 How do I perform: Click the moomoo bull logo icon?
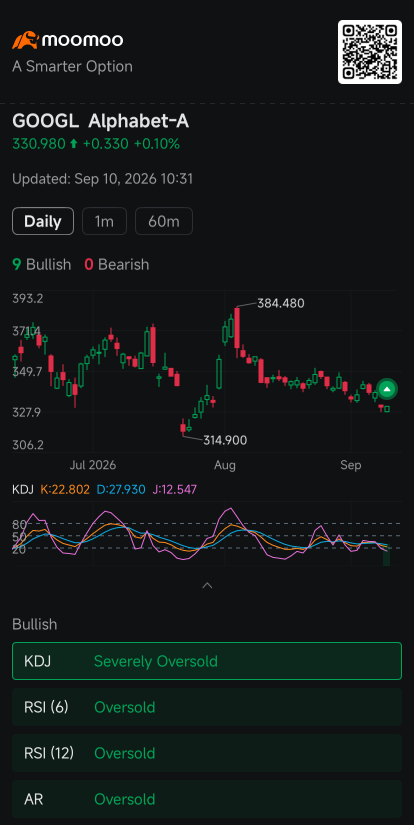click(25, 40)
